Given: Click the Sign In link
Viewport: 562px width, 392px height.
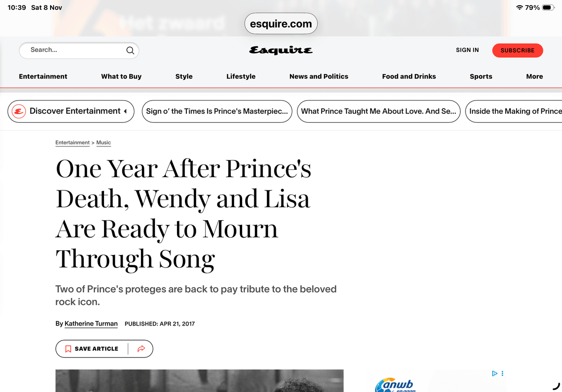Looking at the screenshot, I should pyautogui.click(x=467, y=50).
